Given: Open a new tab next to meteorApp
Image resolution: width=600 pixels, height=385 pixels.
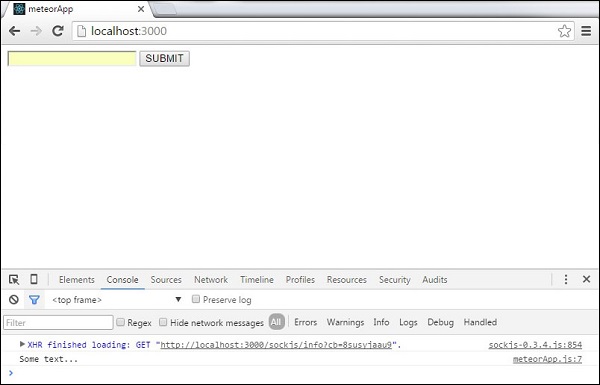Looking at the screenshot, I should coord(165,9).
